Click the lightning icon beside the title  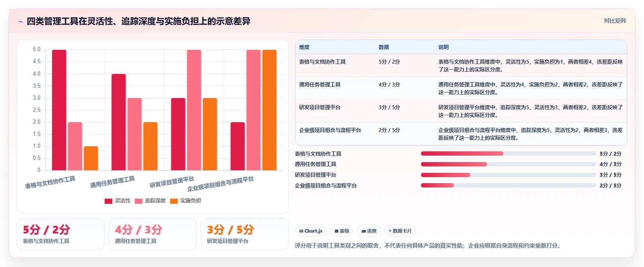coord(20,21)
